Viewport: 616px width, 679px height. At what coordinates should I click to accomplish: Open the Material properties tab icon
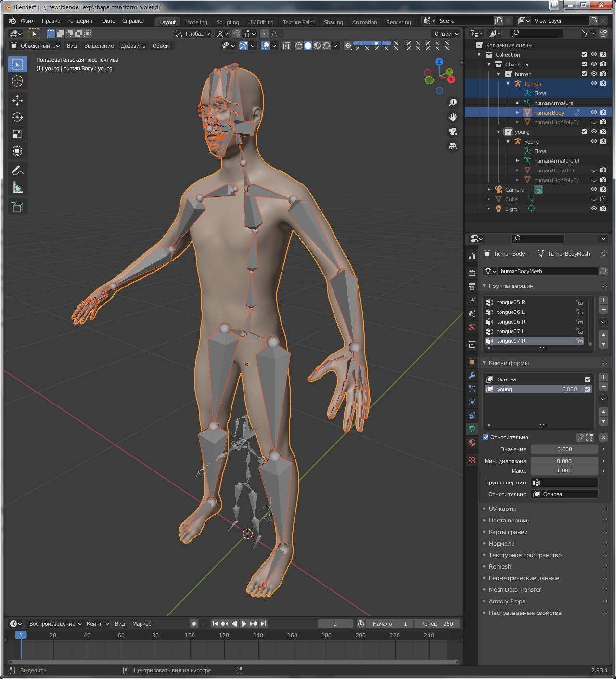coord(472,443)
